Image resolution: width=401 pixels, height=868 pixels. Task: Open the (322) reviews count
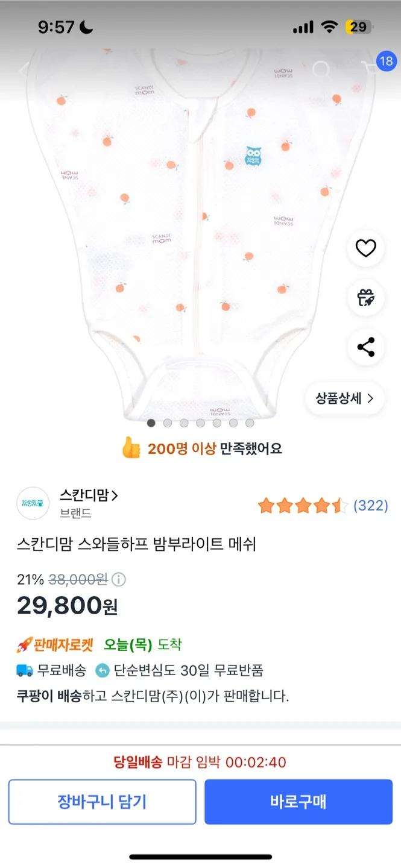point(370,506)
